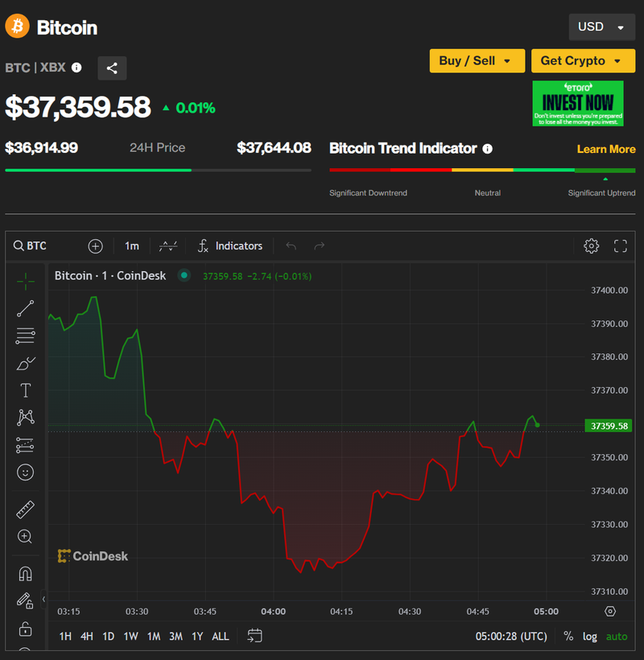Select the 1Y time range
The image size is (644, 660).
(197, 636)
